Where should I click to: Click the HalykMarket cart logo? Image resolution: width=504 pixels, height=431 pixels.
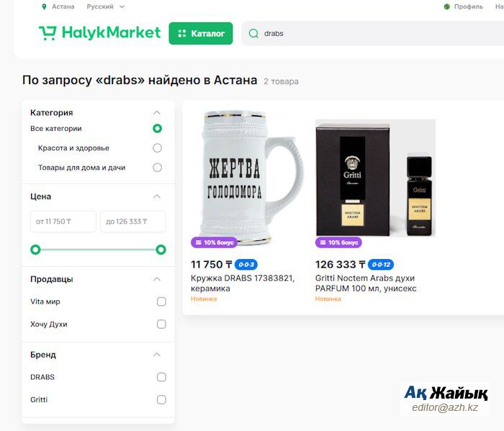coord(48,32)
